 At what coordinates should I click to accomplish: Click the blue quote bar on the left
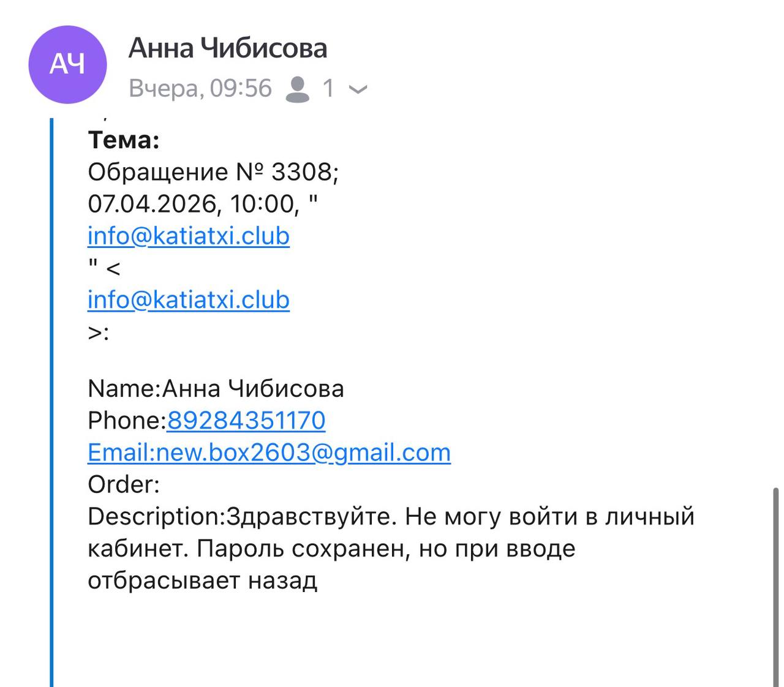(x=52, y=398)
